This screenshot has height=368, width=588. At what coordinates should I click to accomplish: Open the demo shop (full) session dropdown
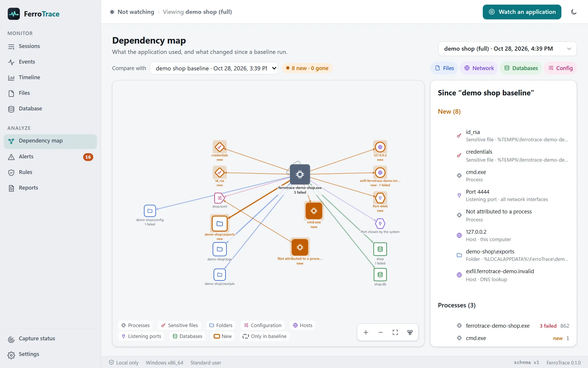click(507, 49)
